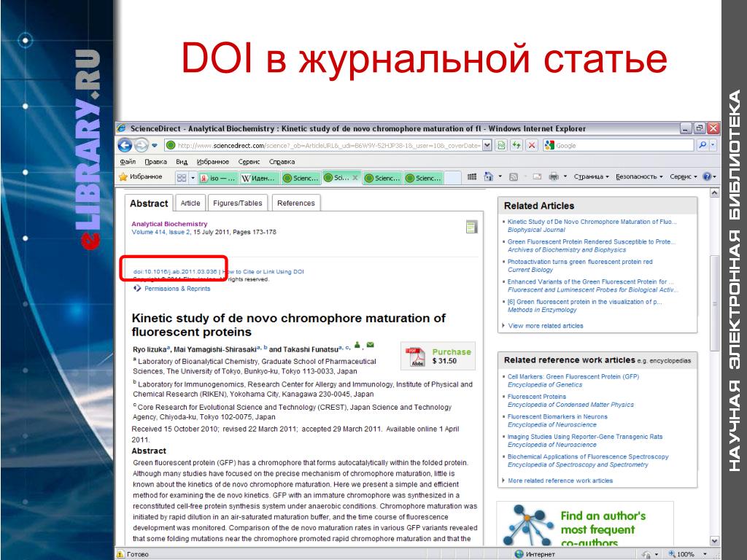Select the Article tab
Viewport: 747px width, 560px height.
[x=190, y=203]
